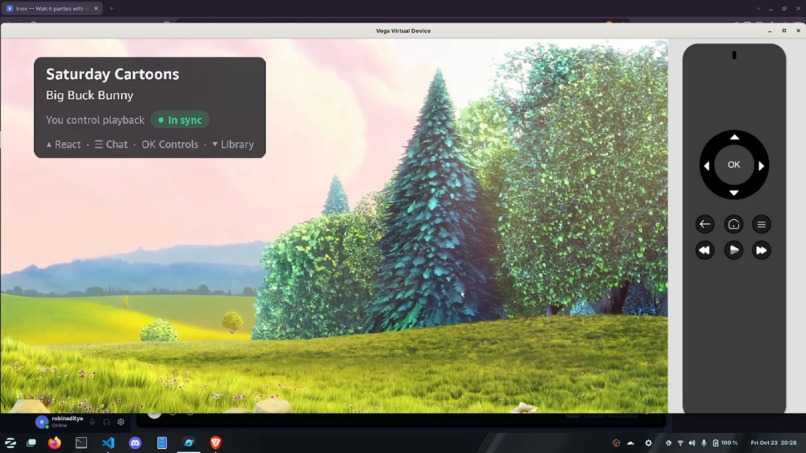The width and height of the screenshot is (806, 453).
Task: Click the In sync status badge
Action: pos(180,120)
